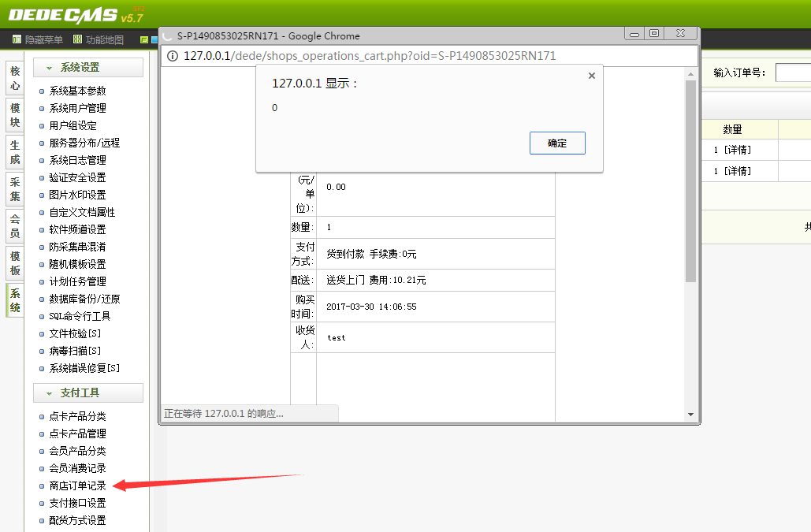
Task: Click the URL in popup address bar
Action: point(370,56)
